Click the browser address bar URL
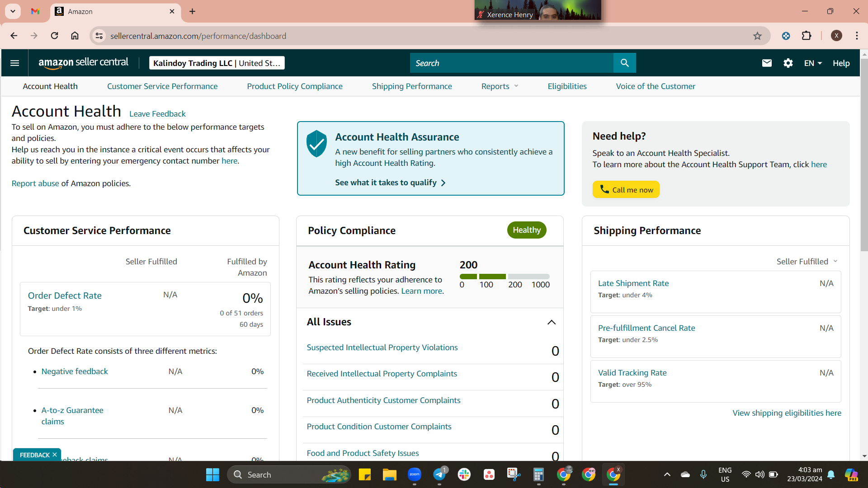 tap(198, 36)
